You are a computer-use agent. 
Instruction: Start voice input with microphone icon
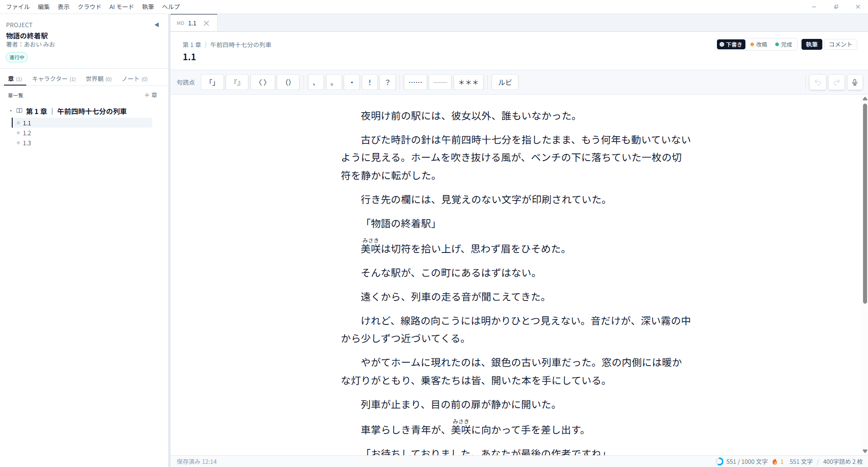click(855, 82)
